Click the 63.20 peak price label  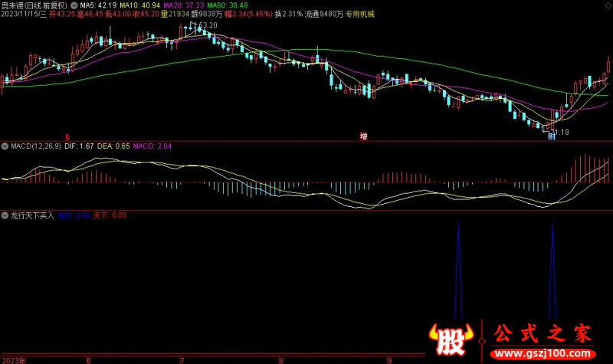[207, 25]
